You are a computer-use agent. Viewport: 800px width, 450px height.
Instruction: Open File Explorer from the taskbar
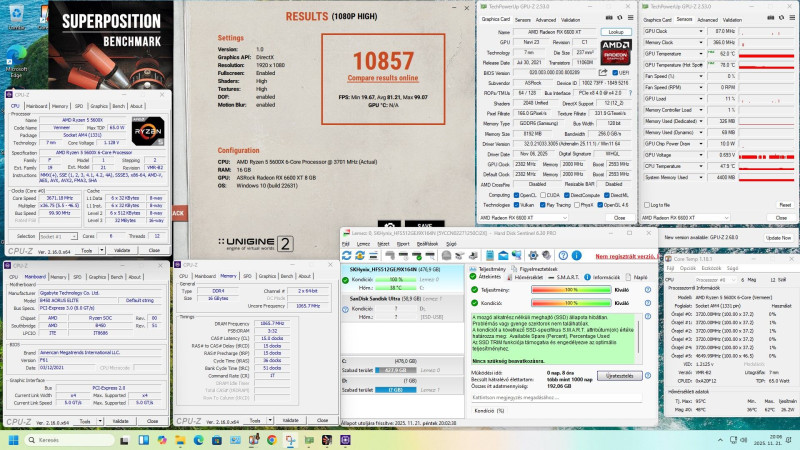click(x=180, y=440)
